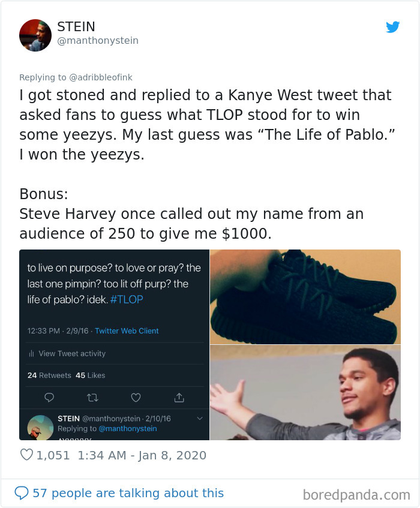420x508 pixels.
Task: Click the share icon in embedded tweet
Action: point(179,397)
